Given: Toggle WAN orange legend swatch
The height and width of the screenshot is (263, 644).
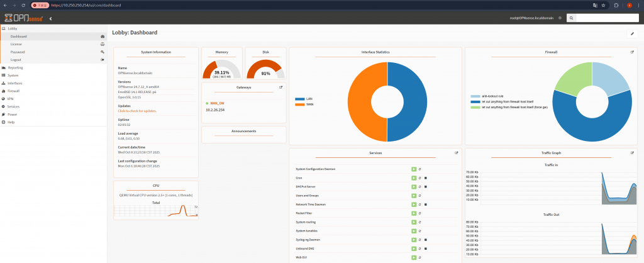Looking at the screenshot, I should [x=300, y=104].
